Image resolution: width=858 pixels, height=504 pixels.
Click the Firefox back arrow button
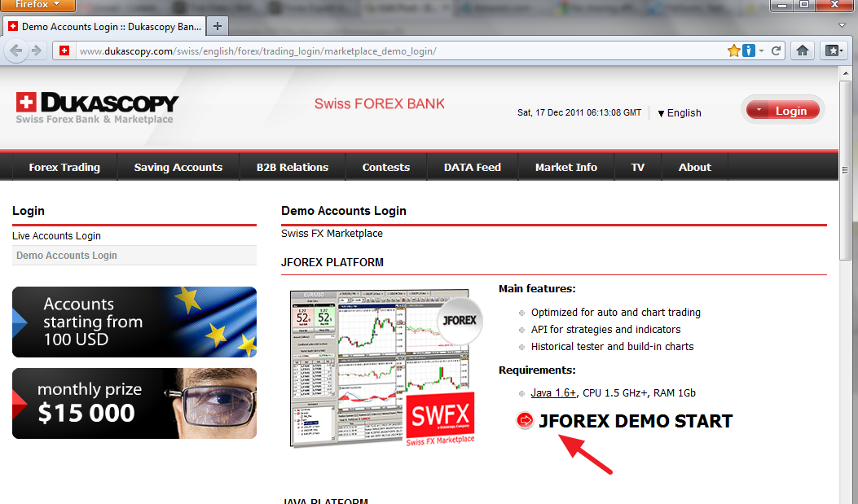(x=15, y=50)
